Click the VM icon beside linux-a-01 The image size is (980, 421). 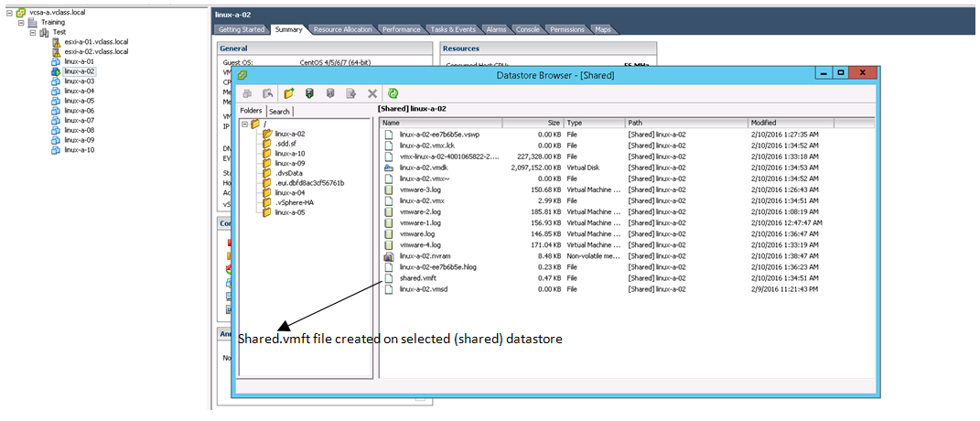click(x=55, y=62)
